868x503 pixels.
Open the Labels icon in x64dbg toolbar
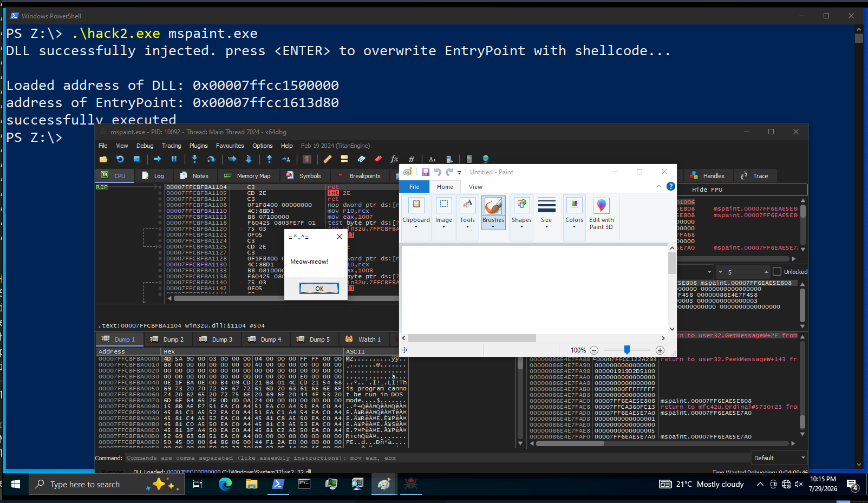pos(361,159)
